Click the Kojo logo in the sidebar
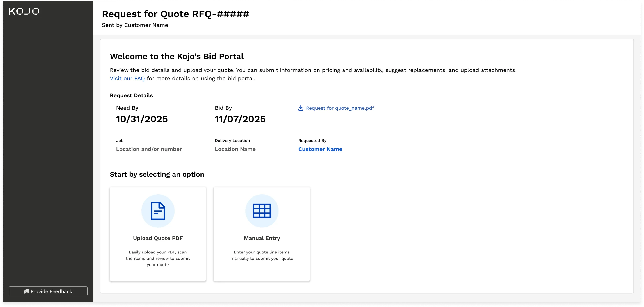The height and width of the screenshot is (307, 644). 24,11
